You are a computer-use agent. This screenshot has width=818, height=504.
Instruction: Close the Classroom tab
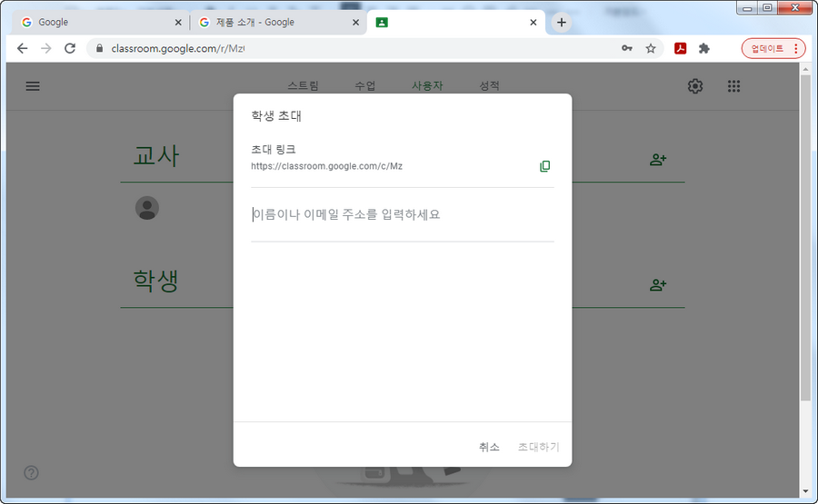pos(534,23)
